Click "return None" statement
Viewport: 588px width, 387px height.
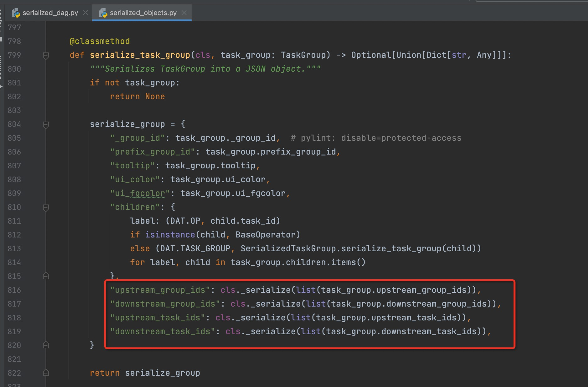(x=137, y=96)
